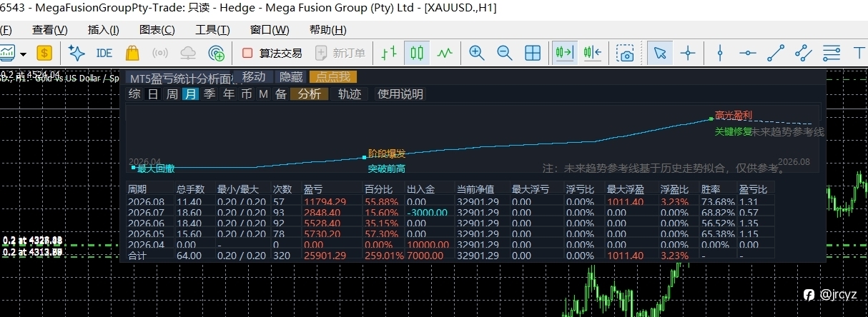Open the 窗口(W) menu
Image resolution: width=868 pixels, height=317 pixels.
270,30
